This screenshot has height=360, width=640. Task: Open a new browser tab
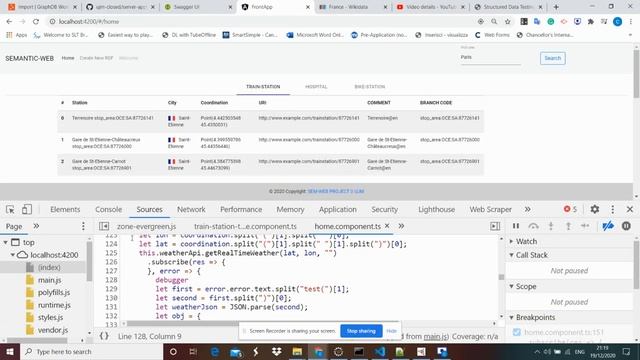tap(556, 7)
